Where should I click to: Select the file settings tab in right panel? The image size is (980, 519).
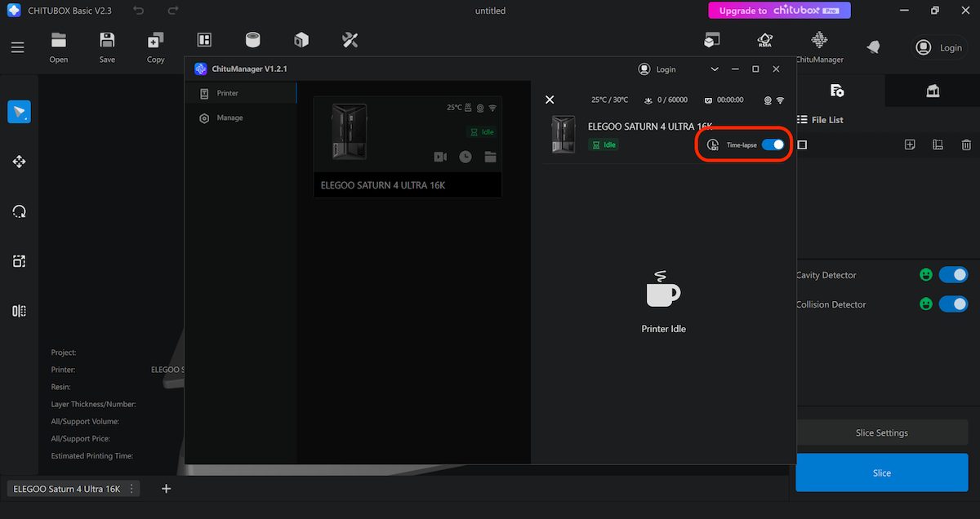837,91
